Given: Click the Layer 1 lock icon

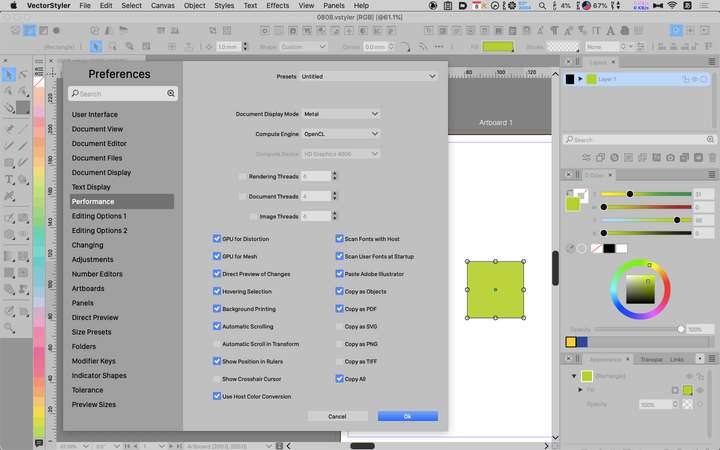Looking at the screenshot, I should [x=685, y=79].
